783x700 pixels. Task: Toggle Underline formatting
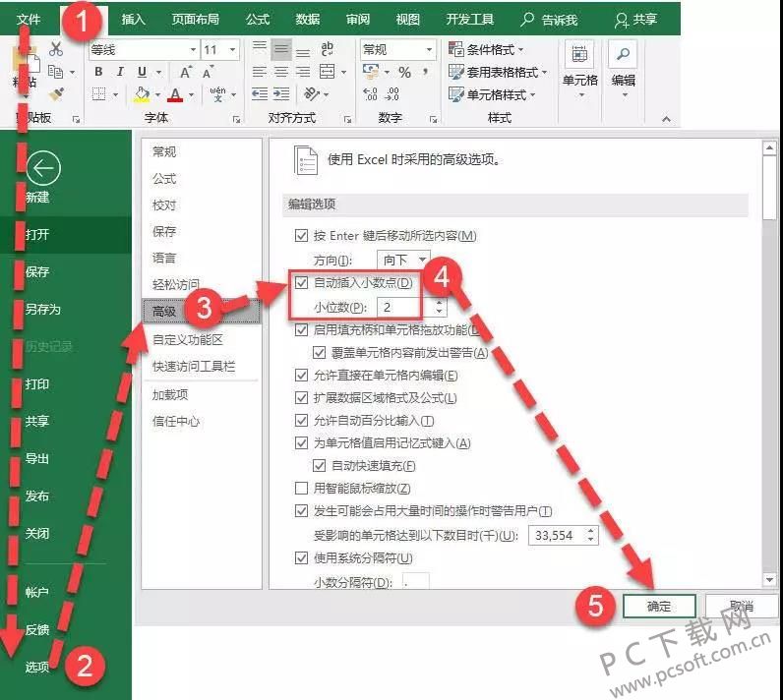pyautogui.click(x=142, y=72)
